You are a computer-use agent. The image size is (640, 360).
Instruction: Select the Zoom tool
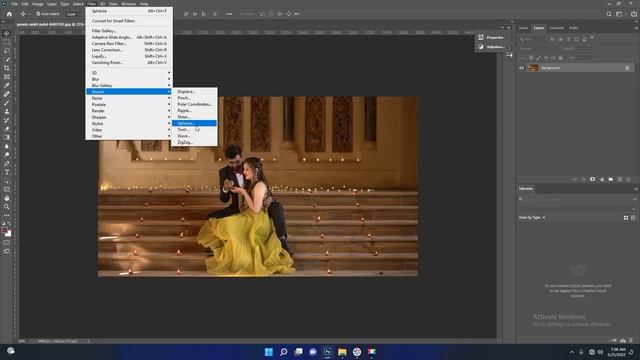(7, 207)
